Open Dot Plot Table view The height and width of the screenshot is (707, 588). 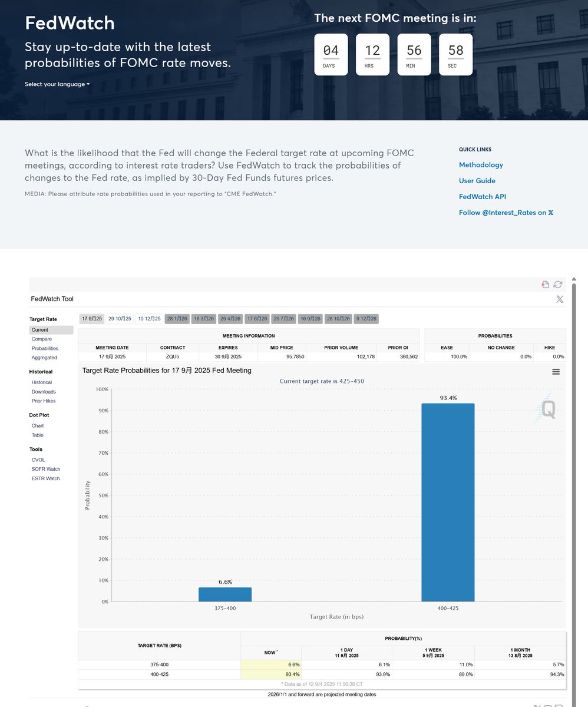coord(38,435)
